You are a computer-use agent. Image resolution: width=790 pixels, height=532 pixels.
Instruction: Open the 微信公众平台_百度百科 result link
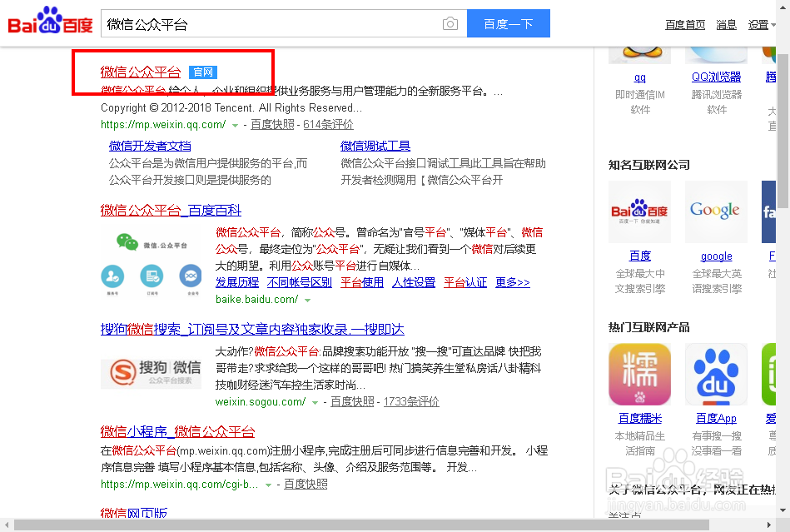pos(170,211)
